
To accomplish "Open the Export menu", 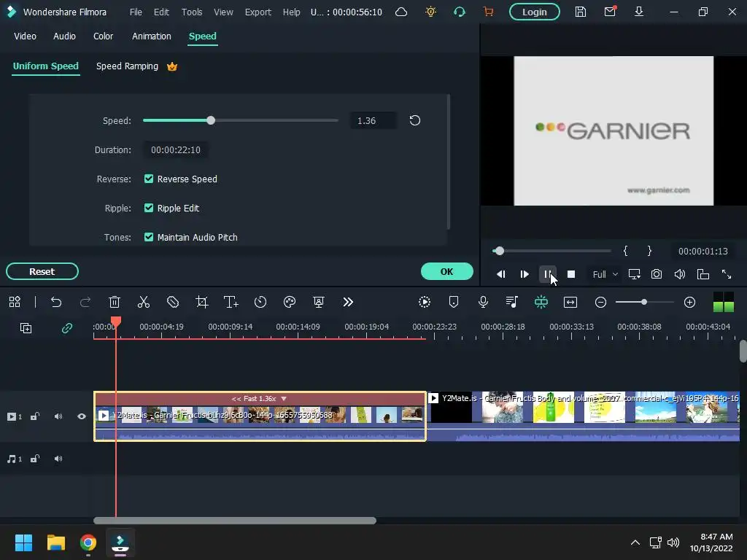I will 258,12.
